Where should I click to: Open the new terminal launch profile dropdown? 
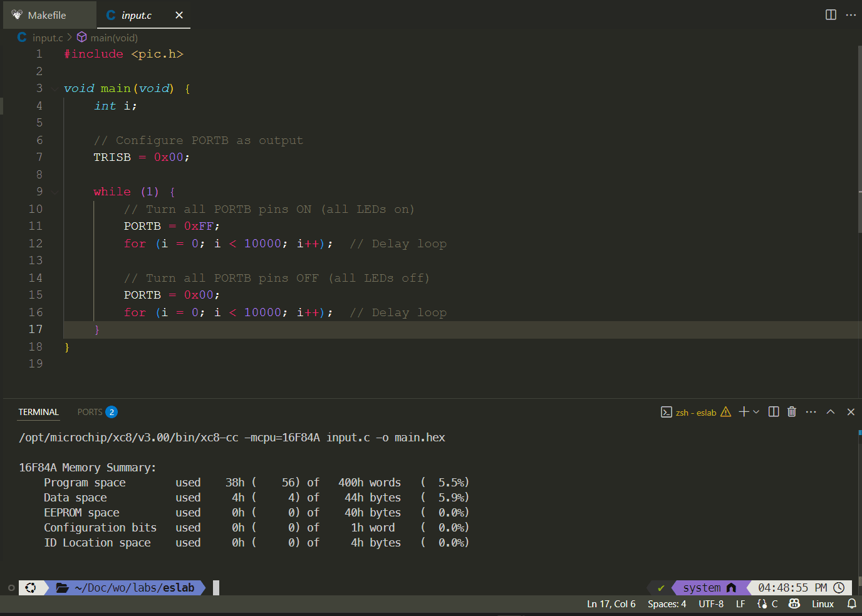point(756,412)
